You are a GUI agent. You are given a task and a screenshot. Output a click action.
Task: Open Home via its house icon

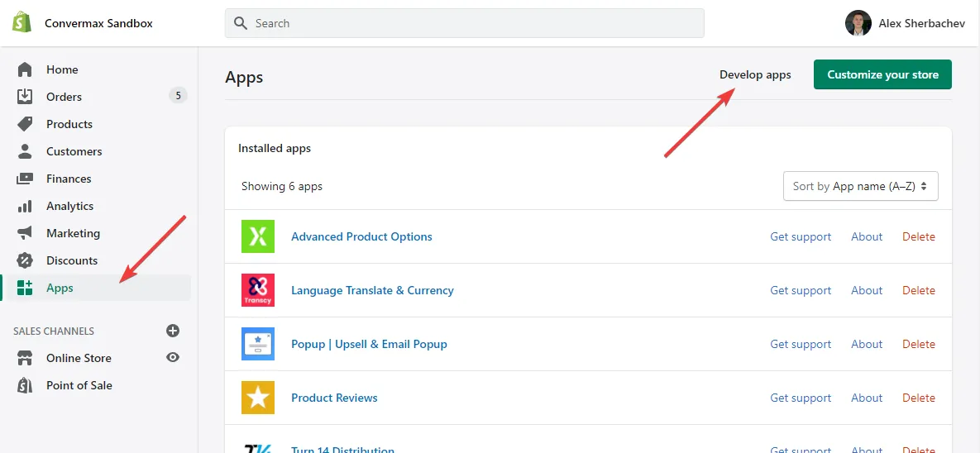click(x=25, y=69)
